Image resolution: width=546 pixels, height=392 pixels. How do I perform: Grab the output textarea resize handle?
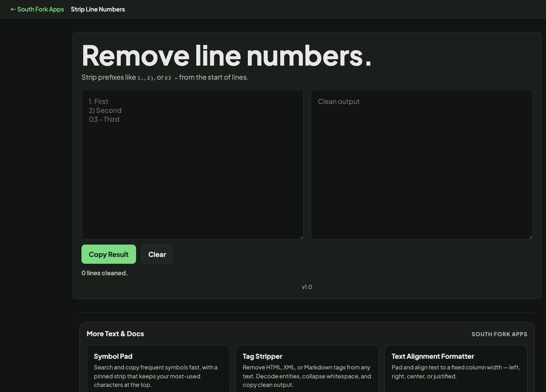530,236
